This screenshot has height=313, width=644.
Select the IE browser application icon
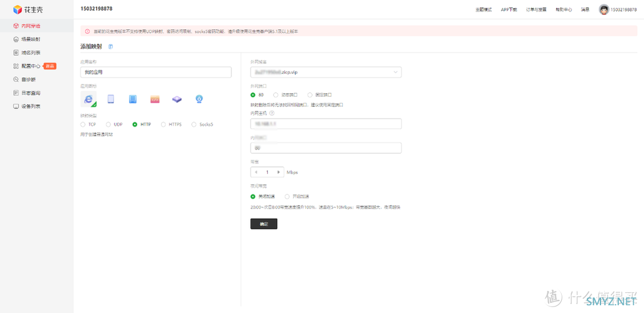(x=88, y=100)
